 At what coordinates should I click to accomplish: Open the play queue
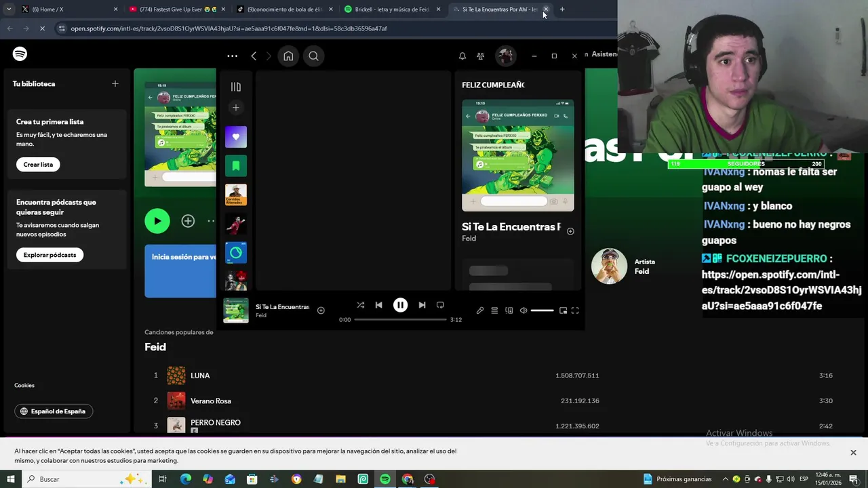(494, 310)
